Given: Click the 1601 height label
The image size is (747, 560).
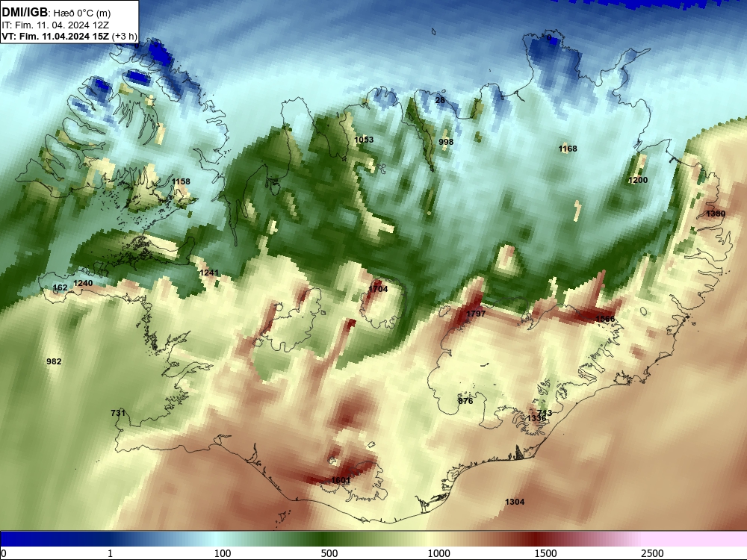Looking at the screenshot, I should coord(341,480).
